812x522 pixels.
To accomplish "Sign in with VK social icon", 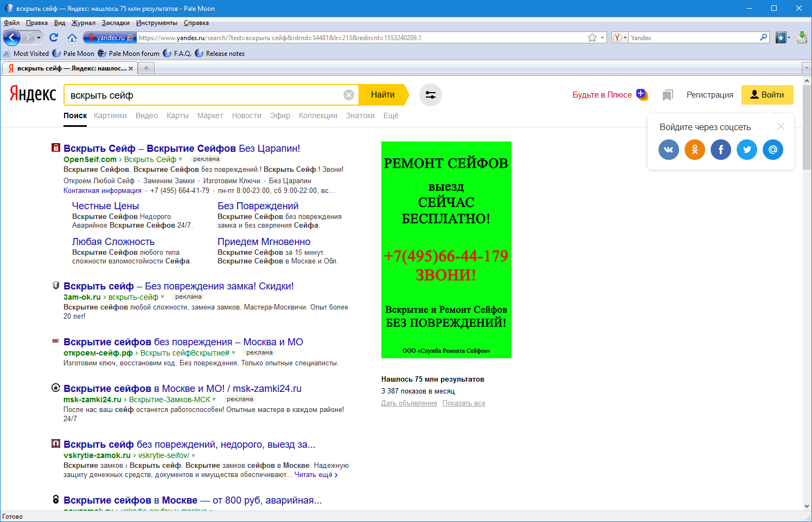I will click(669, 150).
